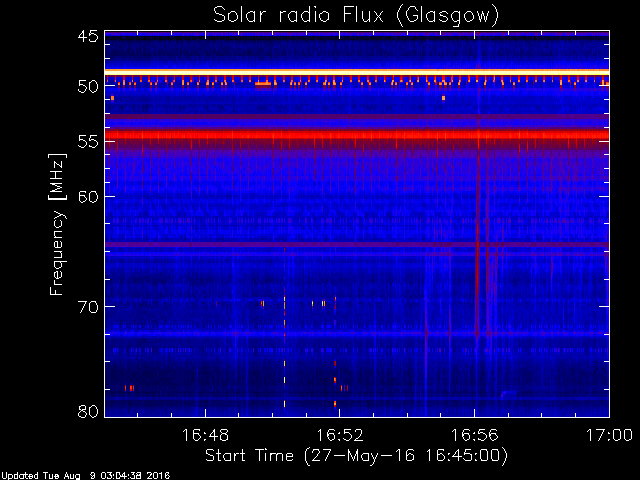Click the 16:52 time tick label

[340, 435]
